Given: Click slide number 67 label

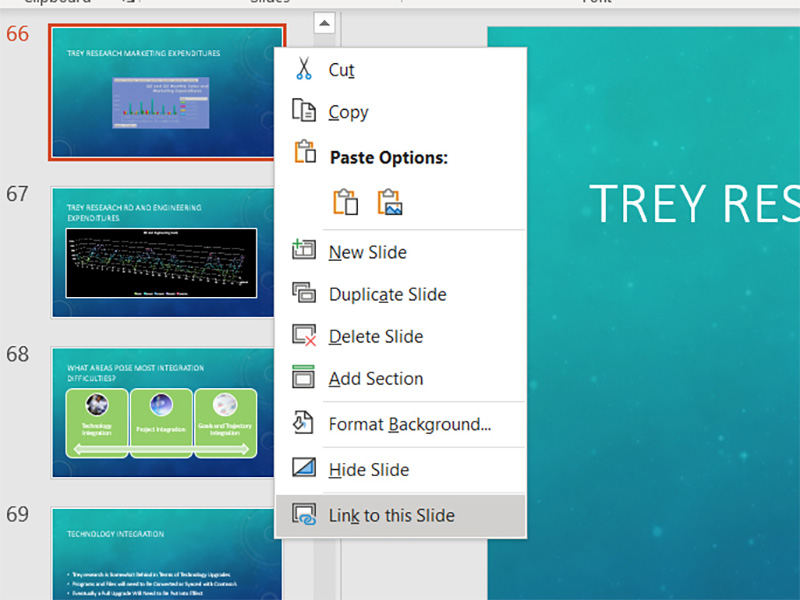Looking at the screenshot, I should [x=17, y=194].
